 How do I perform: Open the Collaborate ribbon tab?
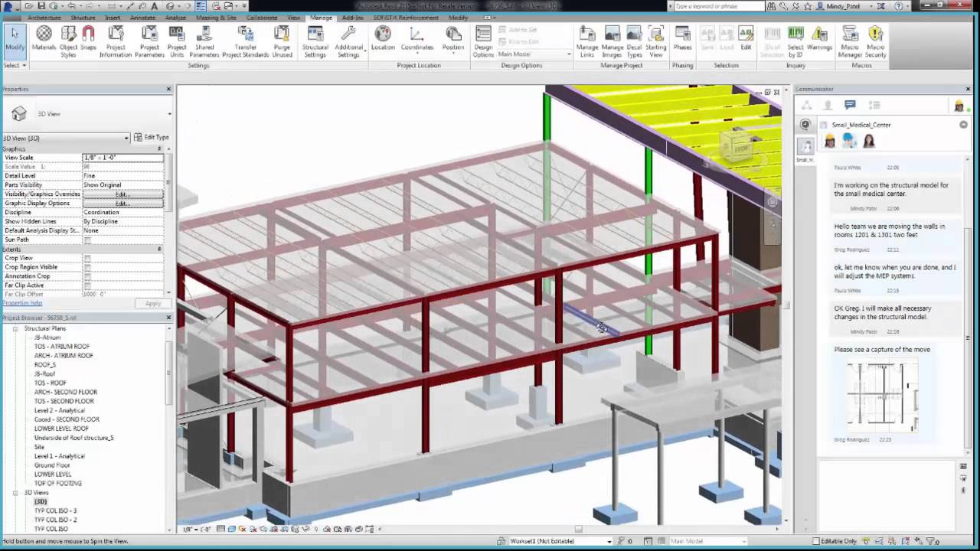click(x=262, y=18)
